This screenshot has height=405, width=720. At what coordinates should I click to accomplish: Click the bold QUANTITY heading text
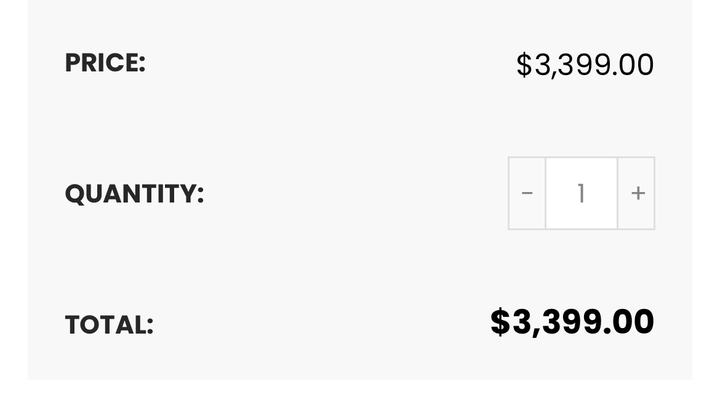[x=134, y=193]
